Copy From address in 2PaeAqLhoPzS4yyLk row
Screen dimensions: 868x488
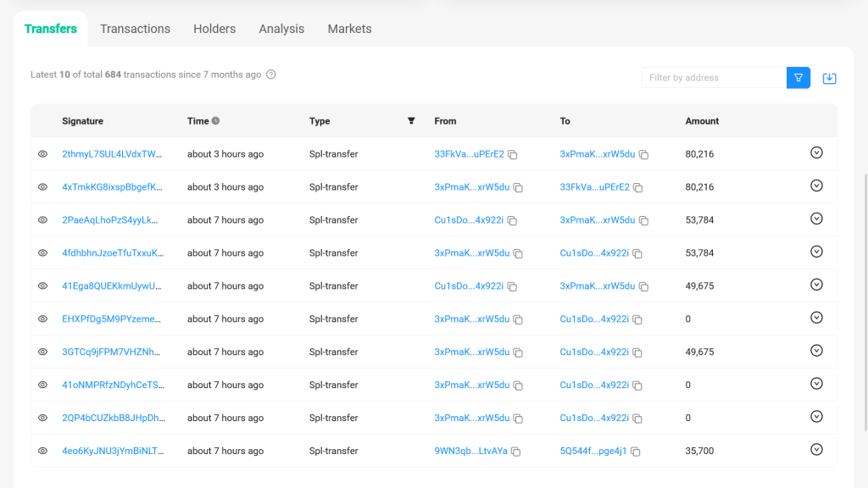512,220
